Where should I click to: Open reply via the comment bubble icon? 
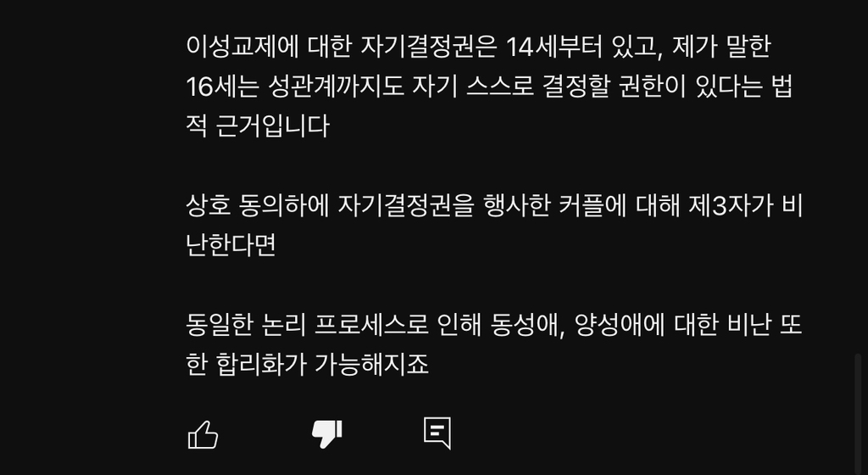[437, 433]
